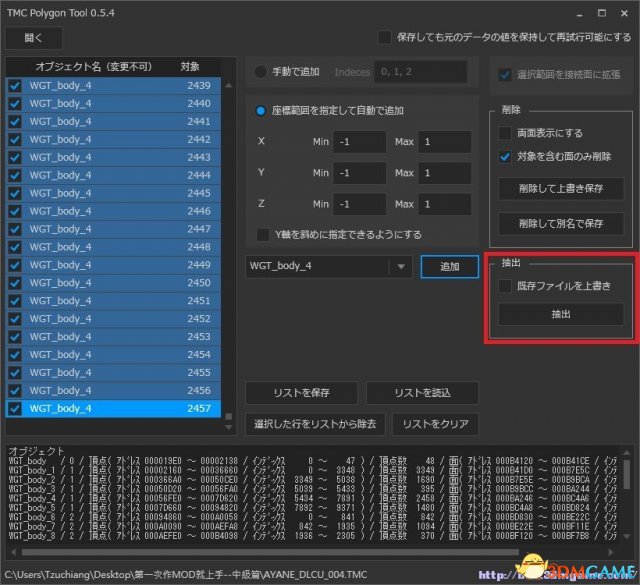Uncheck the 対象を含む面のみ削除 checkbox
640x585 pixels.
tap(506, 156)
